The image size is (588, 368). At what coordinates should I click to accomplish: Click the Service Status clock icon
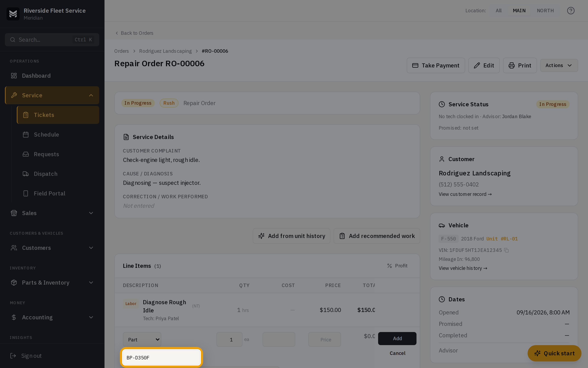pyautogui.click(x=442, y=104)
